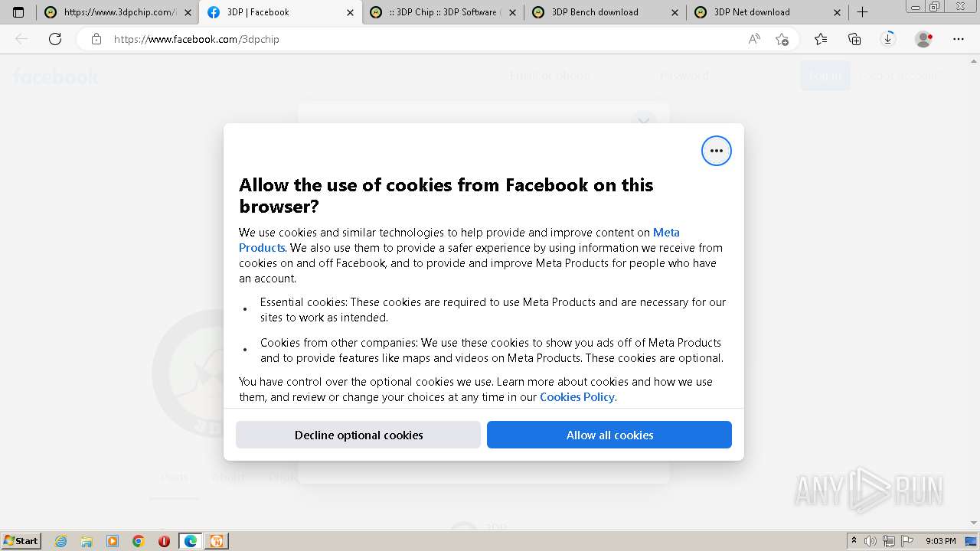
Task: Click the address bar URL field
Action: coord(421,39)
